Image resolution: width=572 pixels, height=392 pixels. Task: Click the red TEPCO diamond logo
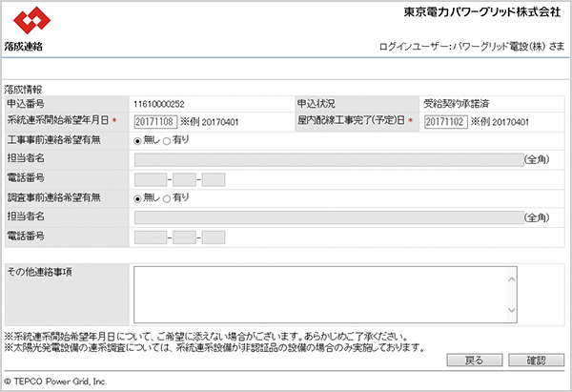[31, 20]
